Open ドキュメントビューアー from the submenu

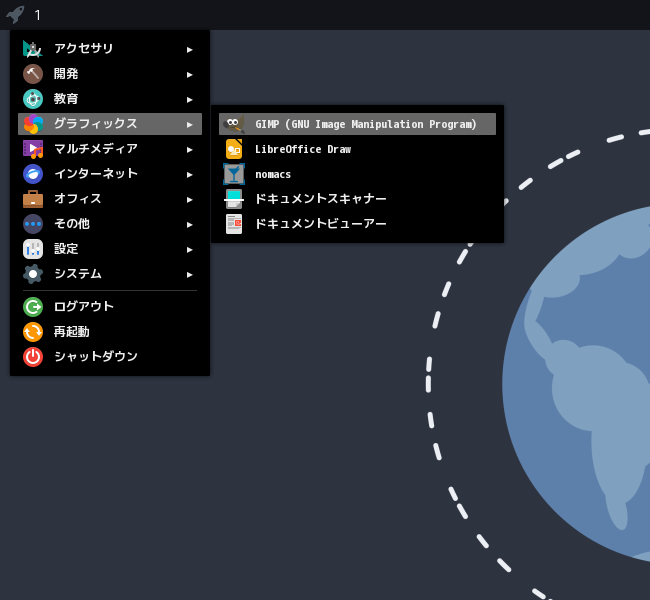(x=357, y=224)
